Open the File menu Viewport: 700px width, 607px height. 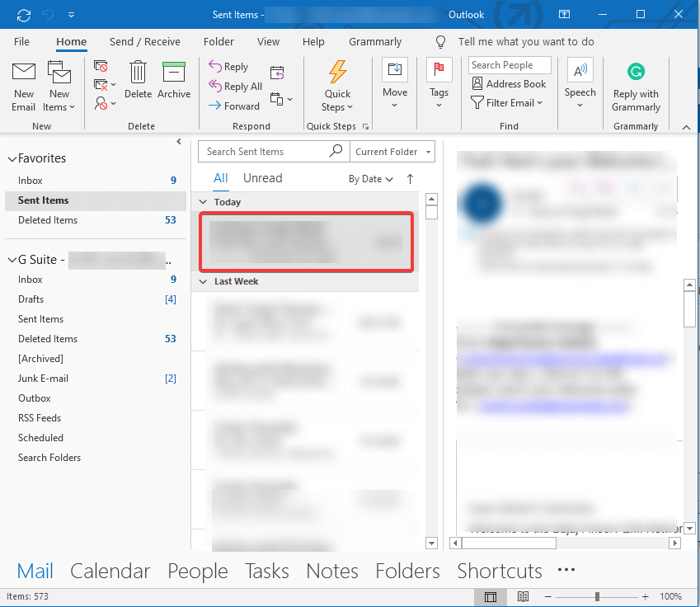[x=22, y=42]
